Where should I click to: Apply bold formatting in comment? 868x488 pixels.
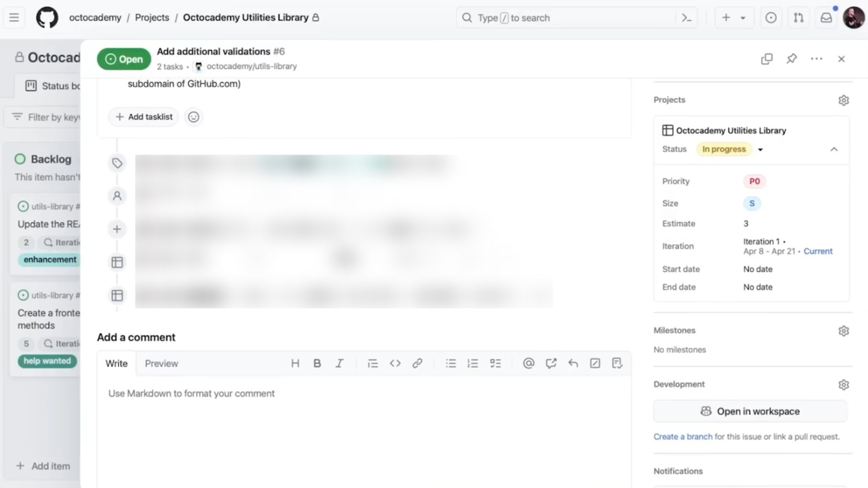[x=317, y=364]
